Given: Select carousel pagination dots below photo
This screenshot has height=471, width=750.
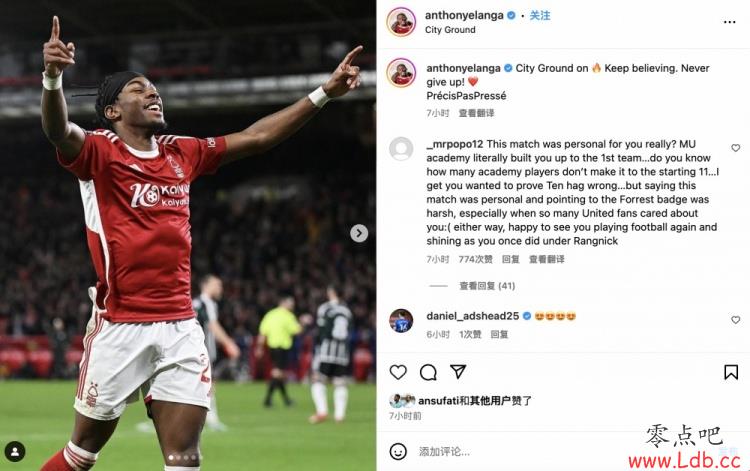Looking at the screenshot, I should 183,458.
